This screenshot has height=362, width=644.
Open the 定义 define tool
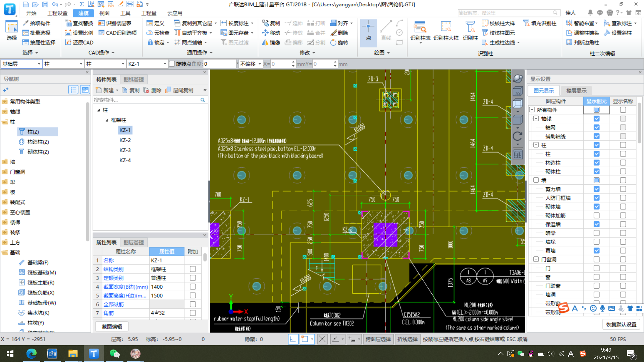coord(155,23)
